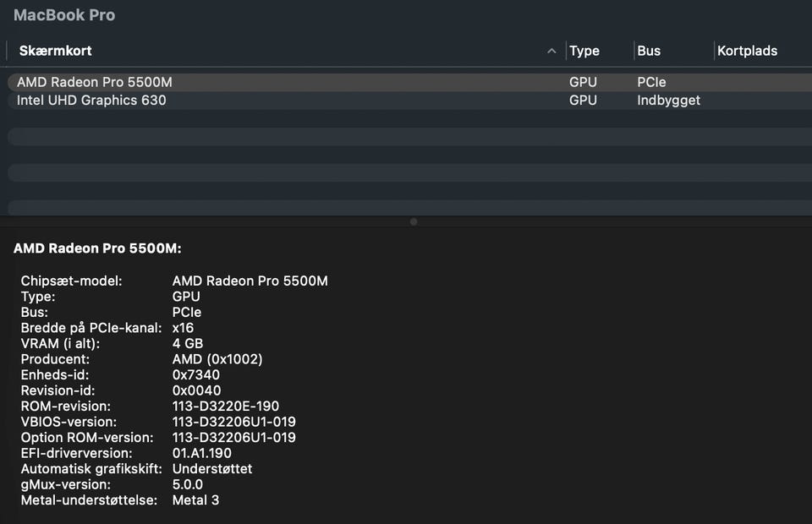Click the Bus value PCIe in the details
The image size is (812, 524).
[x=187, y=313]
